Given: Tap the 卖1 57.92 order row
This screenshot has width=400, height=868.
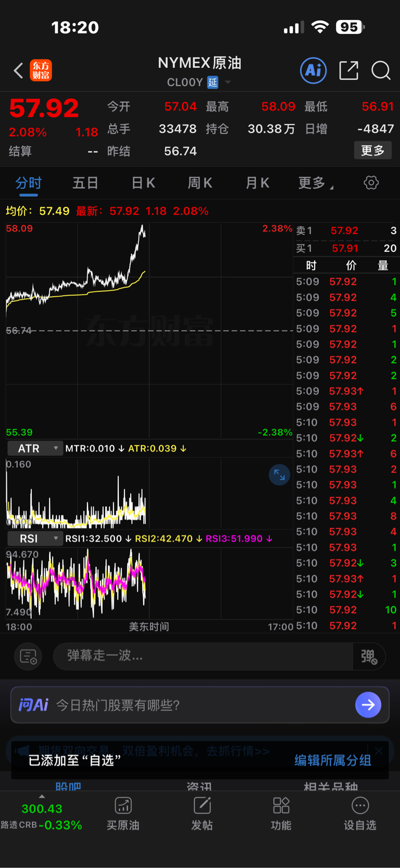Looking at the screenshot, I should coord(346,230).
